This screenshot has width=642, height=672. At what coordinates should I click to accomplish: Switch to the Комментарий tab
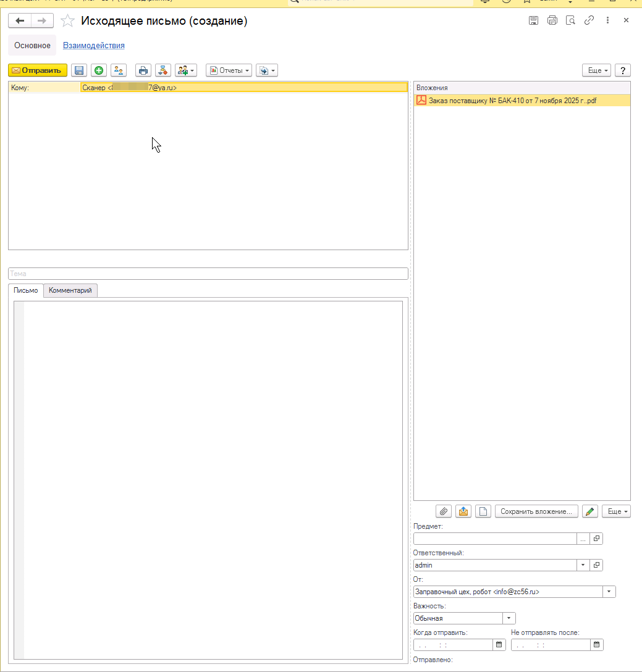(70, 290)
